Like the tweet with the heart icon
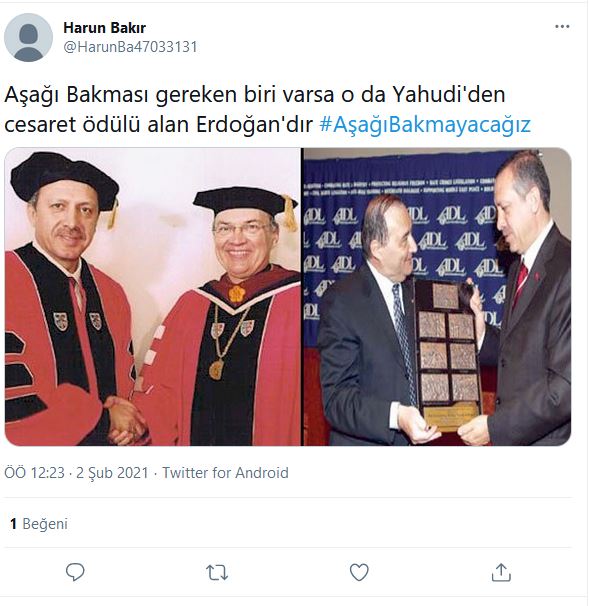 click(x=359, y=572)
